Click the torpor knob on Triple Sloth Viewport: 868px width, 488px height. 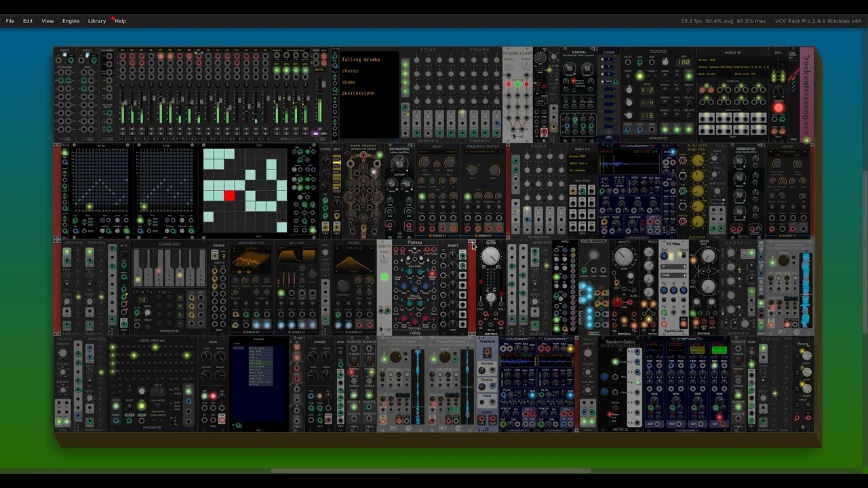527,66
